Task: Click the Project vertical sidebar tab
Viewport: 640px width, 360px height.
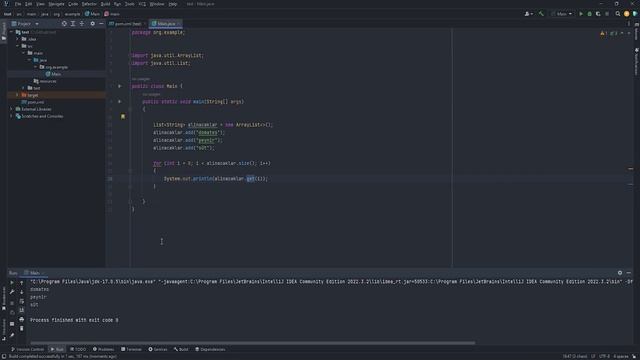Action: point(4,31)
